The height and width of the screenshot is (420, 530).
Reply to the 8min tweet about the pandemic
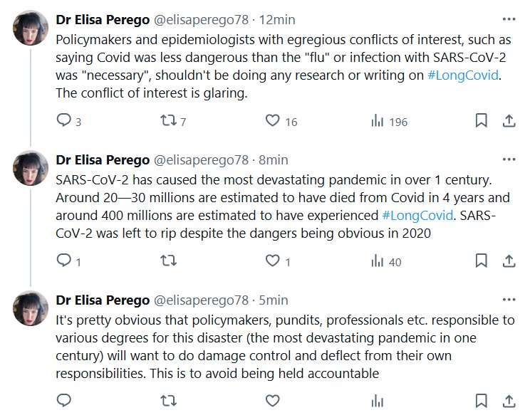64,261
